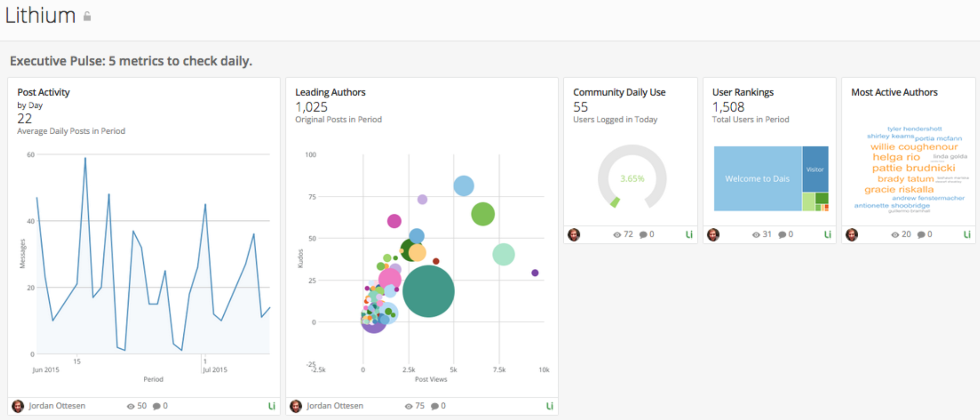
Task: Open Jordan Ottesen profile under Post Activity
Action: tap(57, 406)
